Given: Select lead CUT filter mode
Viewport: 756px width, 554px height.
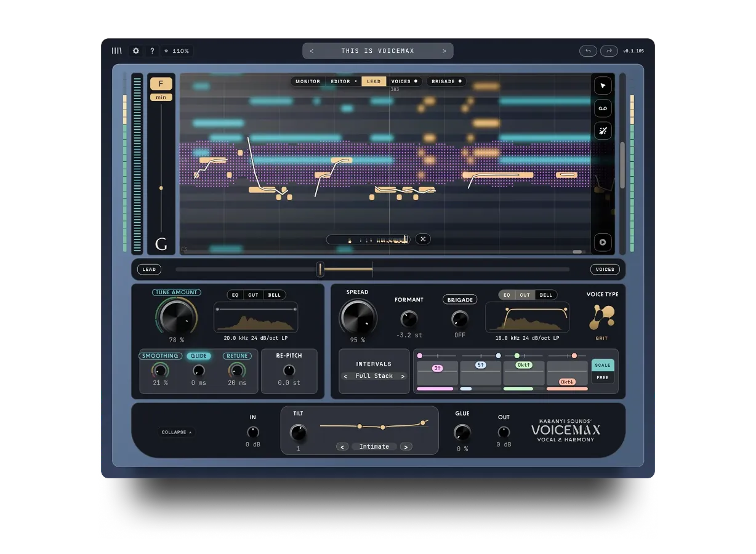Looking at the screenshot, I should [253, 295].
